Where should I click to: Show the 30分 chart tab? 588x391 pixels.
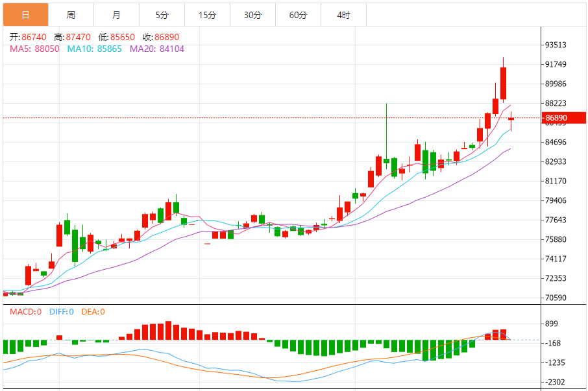click(252, 14)
